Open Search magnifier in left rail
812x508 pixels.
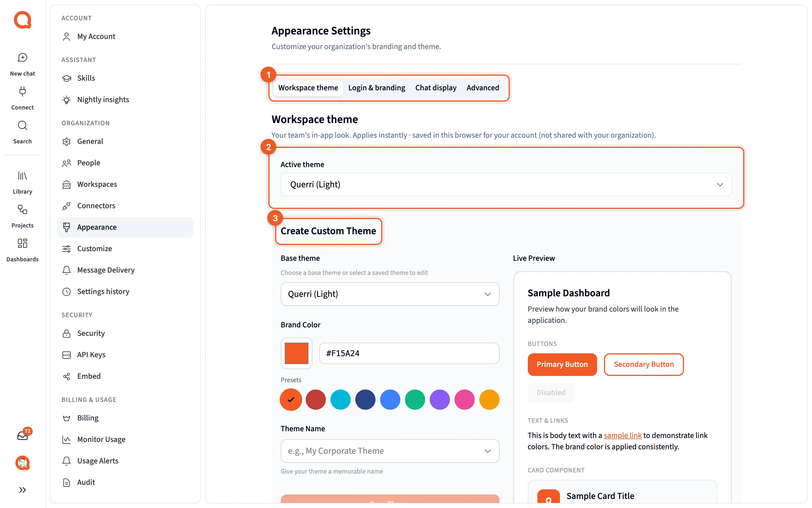(23, 125)
